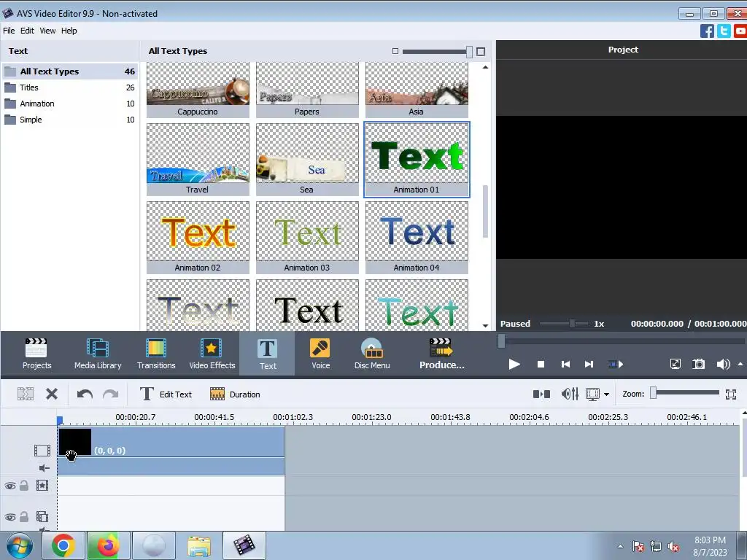The height and width of the screenshot is (560, 747).
Task: Select the Sea text preset
Action: pyautogui.click(x=307, y=160)
